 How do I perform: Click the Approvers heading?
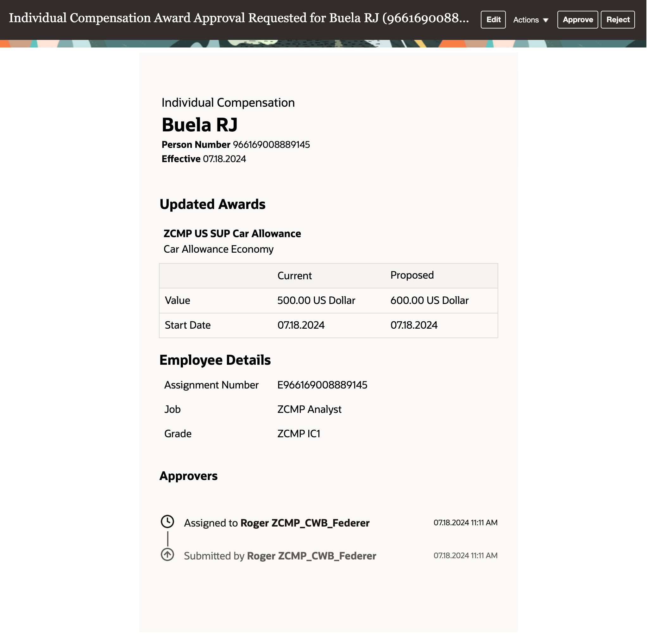pyautogui.click(x=189, y=476)
